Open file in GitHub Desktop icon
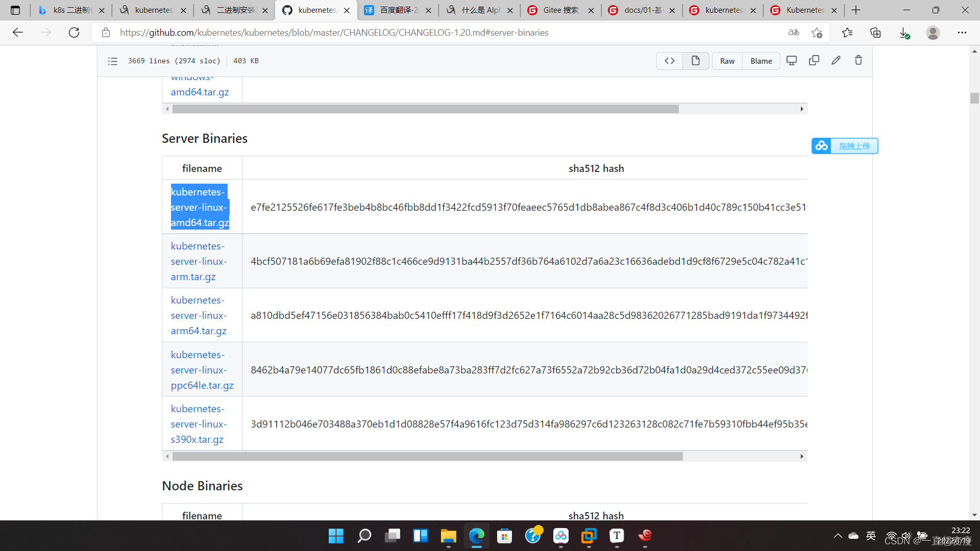The width and height of the screenshot is (980, 551). click(792, 61)
